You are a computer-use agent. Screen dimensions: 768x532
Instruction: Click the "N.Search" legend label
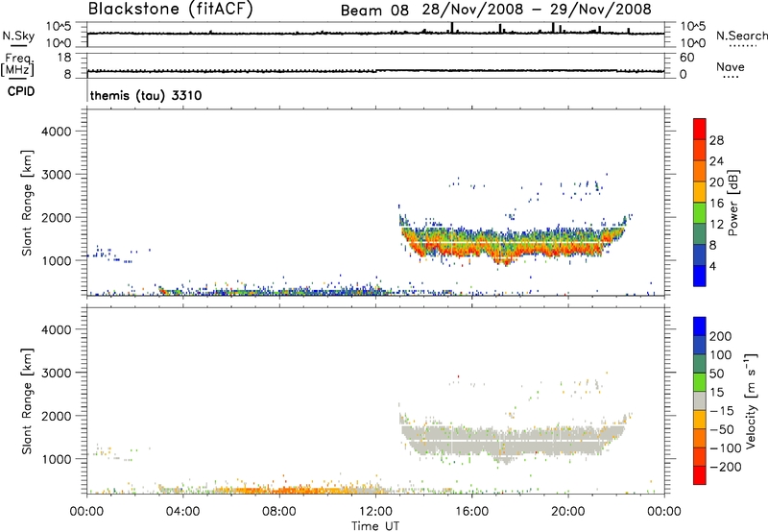(x=742, y=36)
